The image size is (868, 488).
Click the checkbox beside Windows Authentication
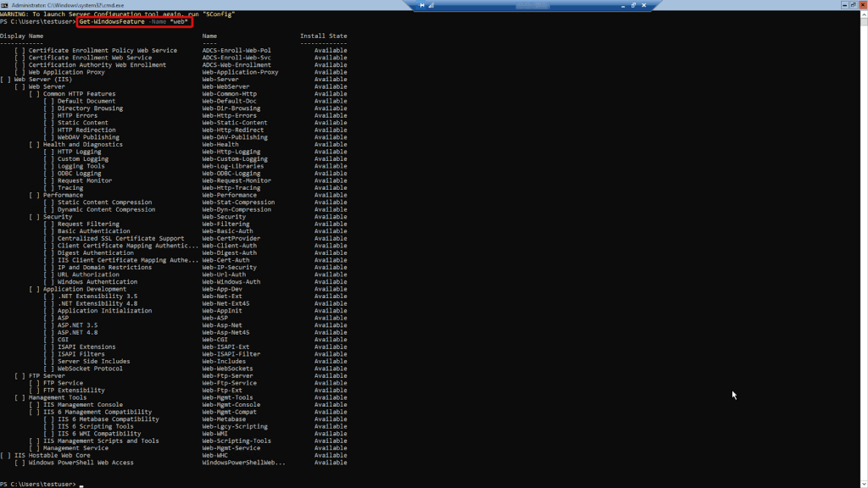click(x=49, y=282)
